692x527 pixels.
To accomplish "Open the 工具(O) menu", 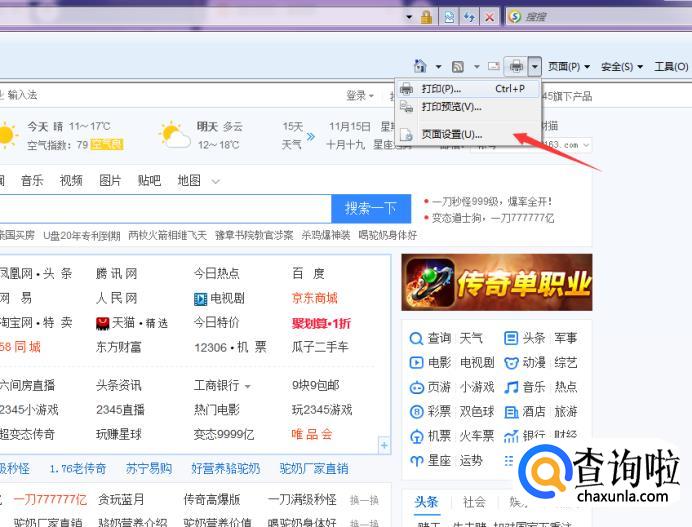I will coord(671,67).
